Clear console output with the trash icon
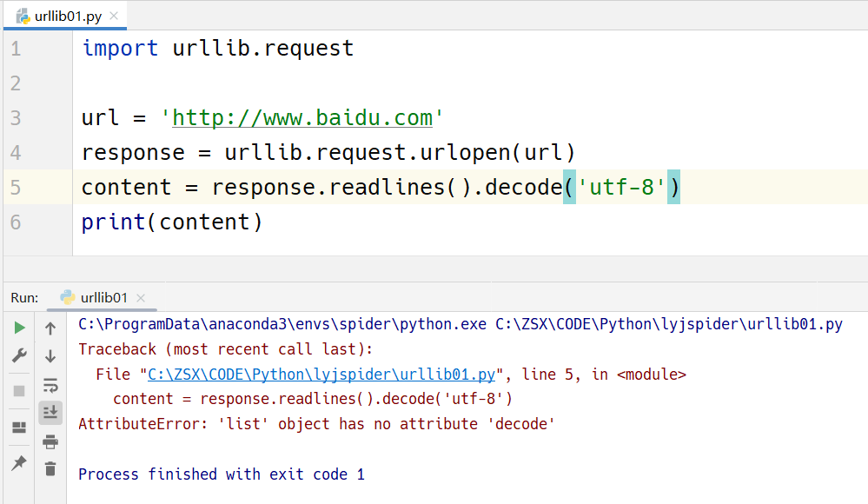The height and width of the screenshot is (504, 868). pyautogui.click(x=50, y=469)
